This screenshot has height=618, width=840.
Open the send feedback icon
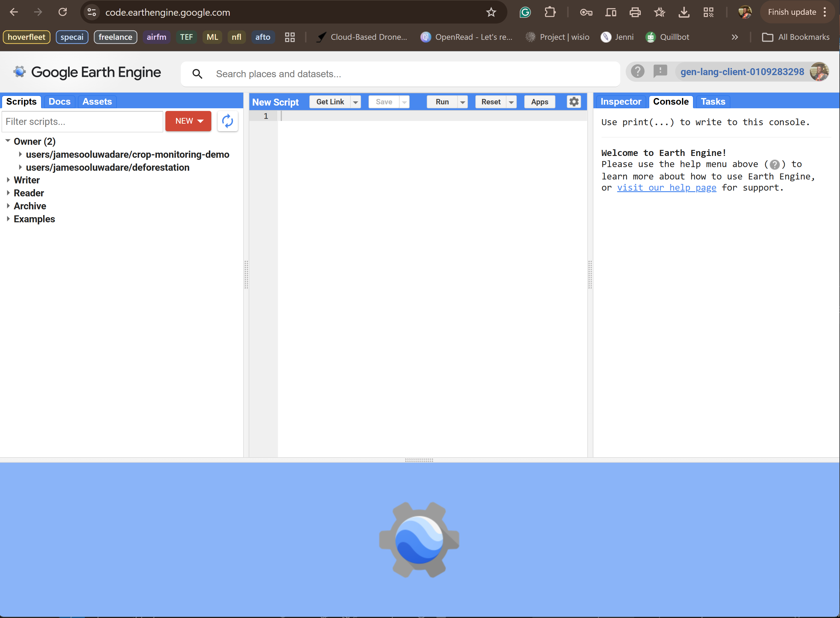tap(660, 71)
